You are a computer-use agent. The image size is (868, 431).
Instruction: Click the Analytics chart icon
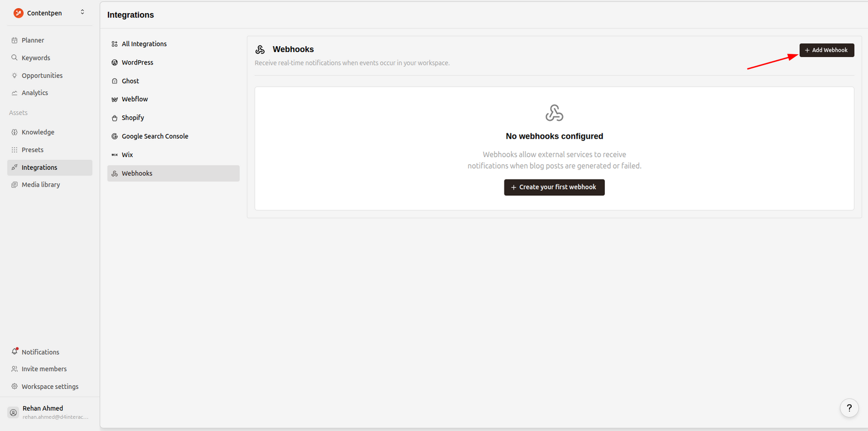pyautogui.click(x=15, y=93)
